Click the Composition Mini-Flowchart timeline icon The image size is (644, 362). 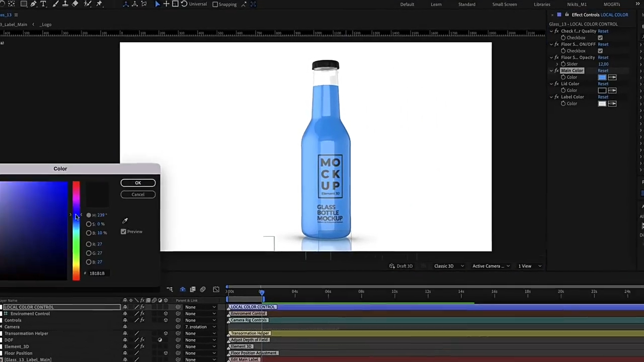(x=170, y=290)
